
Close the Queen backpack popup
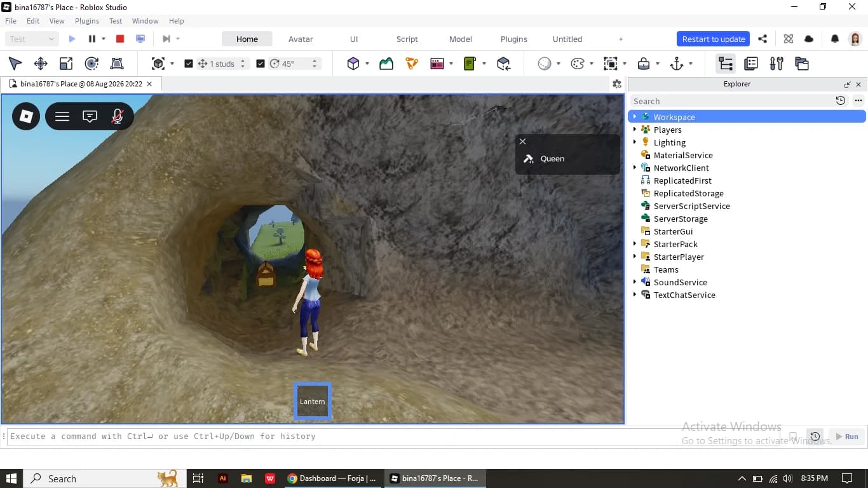pos(522,142)
